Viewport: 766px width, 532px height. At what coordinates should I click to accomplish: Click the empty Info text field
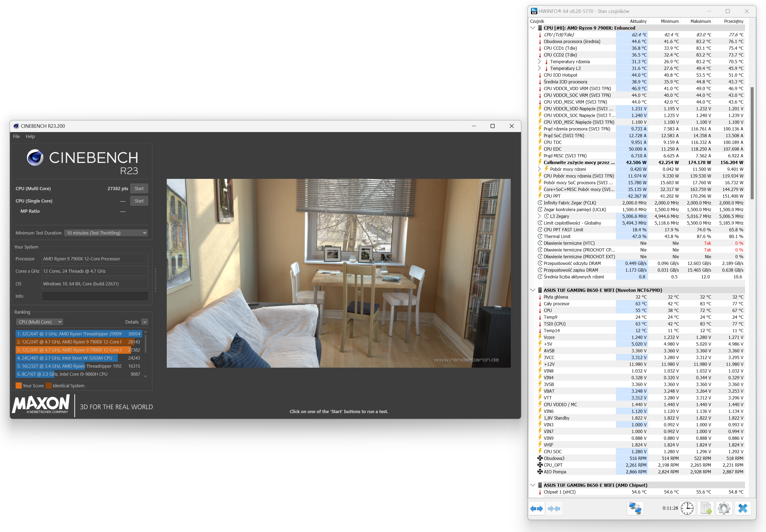[95, 296]
